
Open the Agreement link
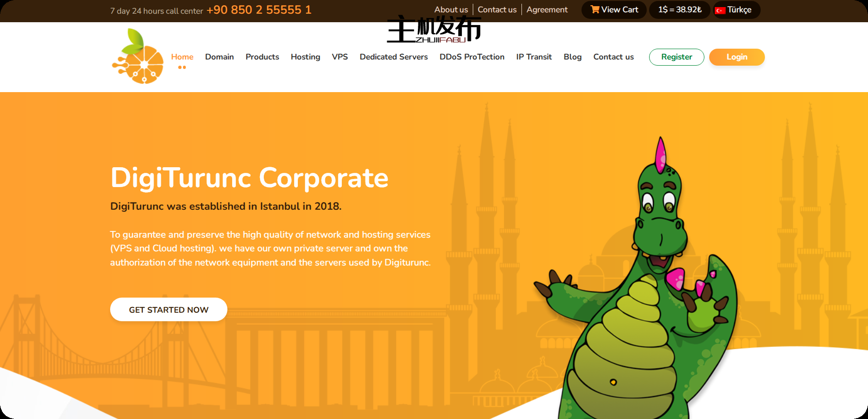click(547, 9)
